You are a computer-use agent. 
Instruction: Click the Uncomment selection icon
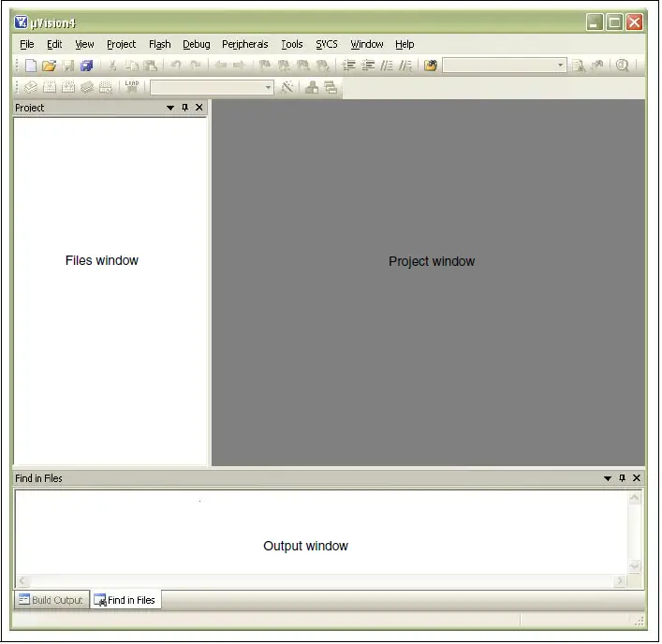point(405,66)
